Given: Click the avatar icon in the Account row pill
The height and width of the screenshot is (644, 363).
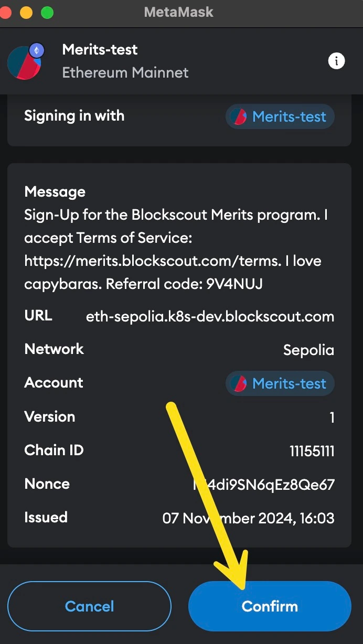Looking at the screenshot, I should 239,383.
